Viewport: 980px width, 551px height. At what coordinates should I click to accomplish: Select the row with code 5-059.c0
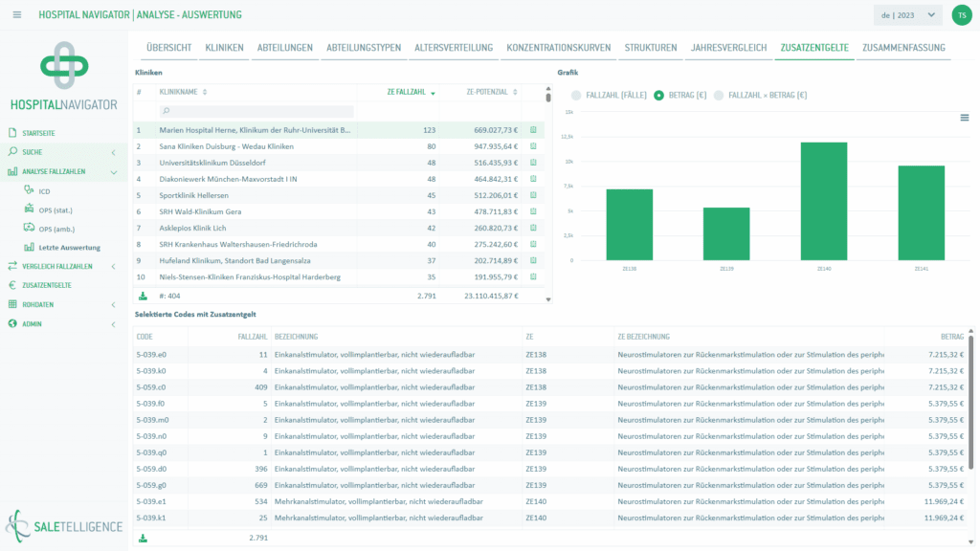coord(550,387)
